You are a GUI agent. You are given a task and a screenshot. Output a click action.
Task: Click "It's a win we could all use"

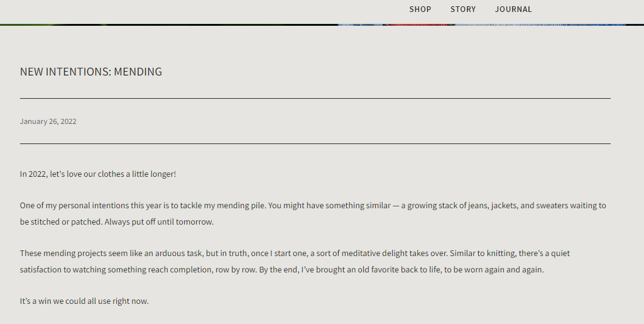tap(84, 301)
